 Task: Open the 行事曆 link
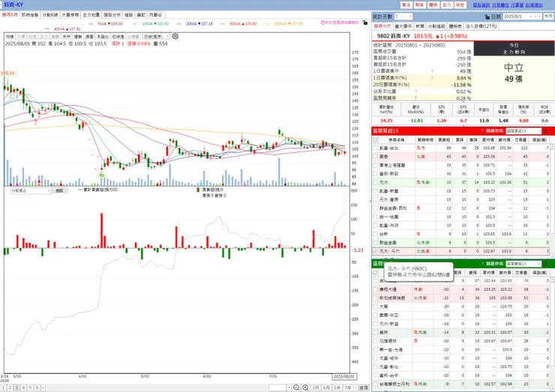click(517, 5)
